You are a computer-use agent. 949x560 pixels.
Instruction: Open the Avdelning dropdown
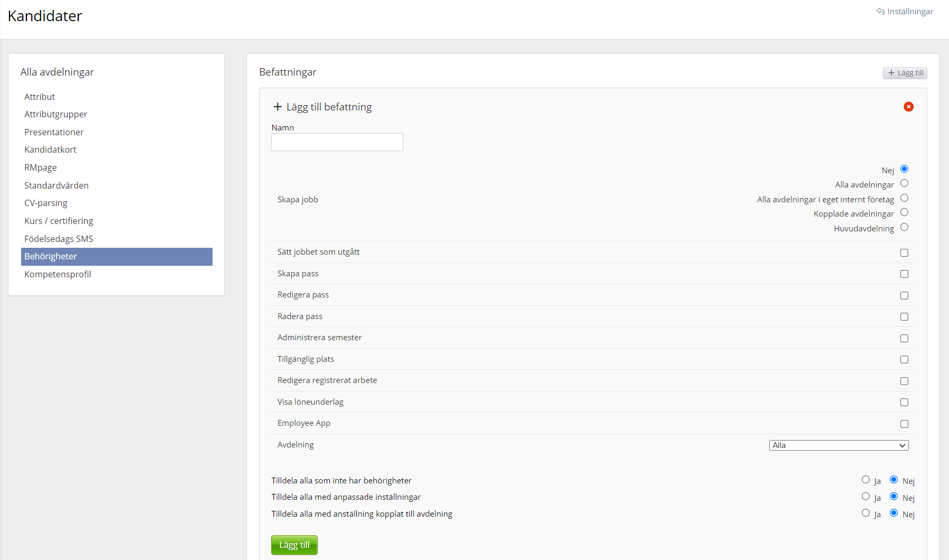point(839,445)
